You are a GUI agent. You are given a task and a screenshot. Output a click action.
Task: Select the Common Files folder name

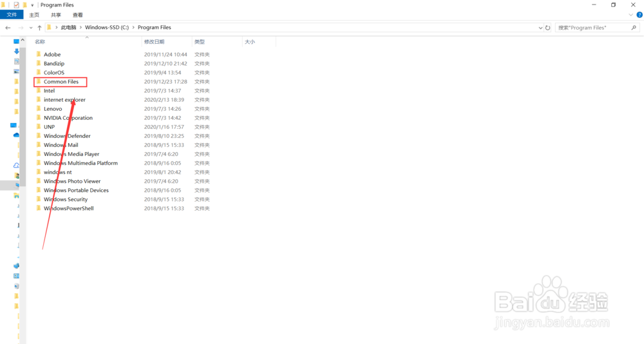61,81
